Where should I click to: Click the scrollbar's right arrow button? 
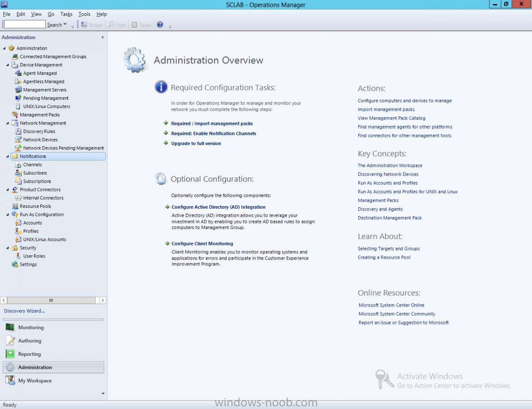coord(103,300)
